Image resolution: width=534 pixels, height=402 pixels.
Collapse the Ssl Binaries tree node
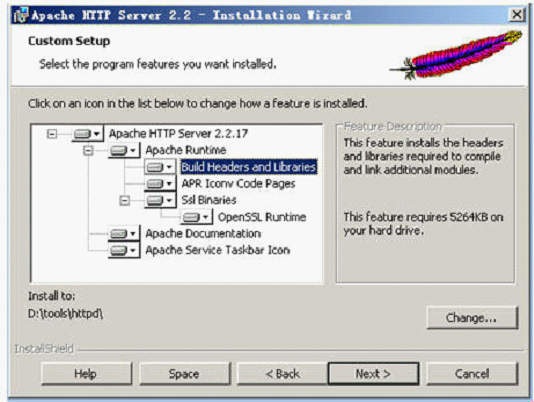click(125, 200)
